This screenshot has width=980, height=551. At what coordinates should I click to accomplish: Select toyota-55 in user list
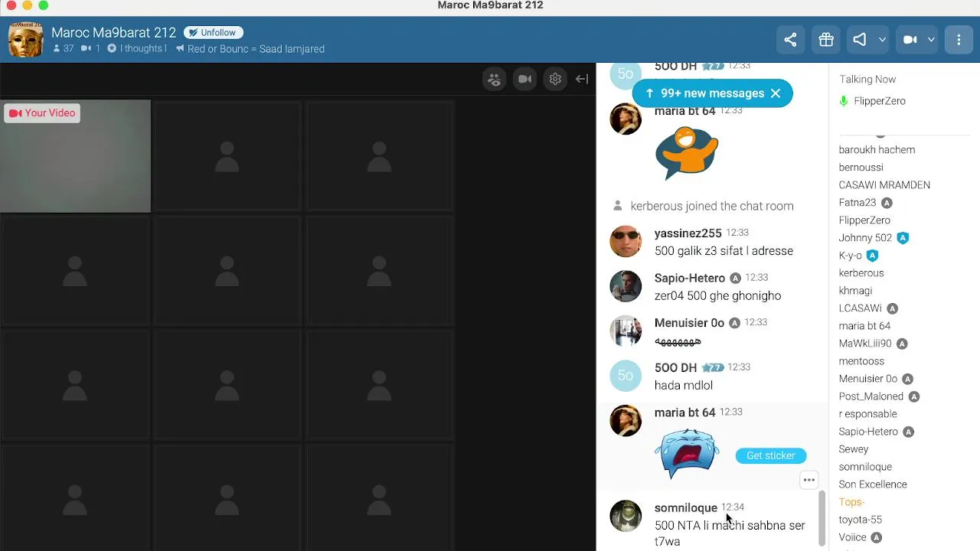pos(861,520)
